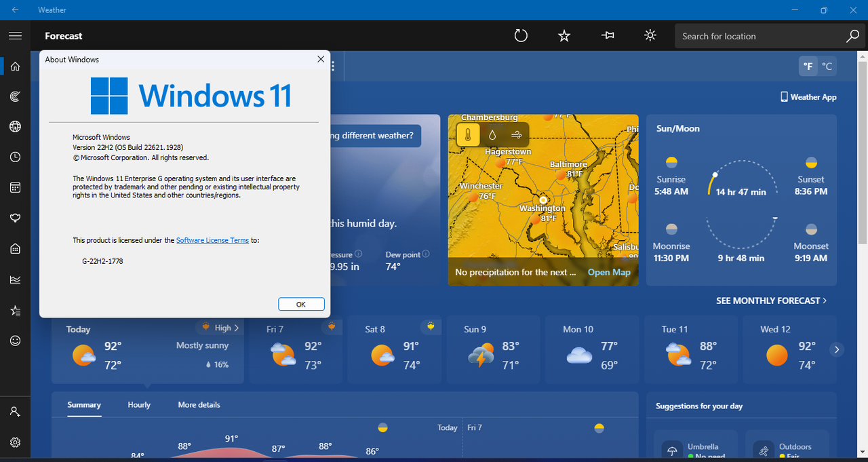
Task: Select Sun 9 forecast card
Action: click(x=494, y=350)
